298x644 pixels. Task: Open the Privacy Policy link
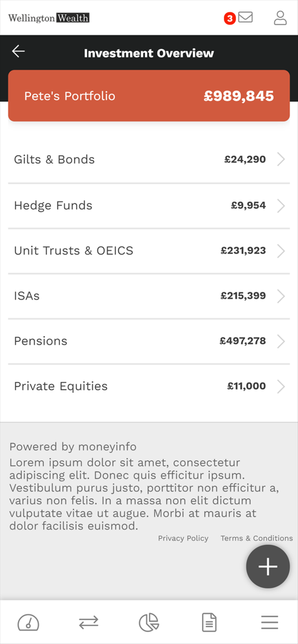coord(183,538)
